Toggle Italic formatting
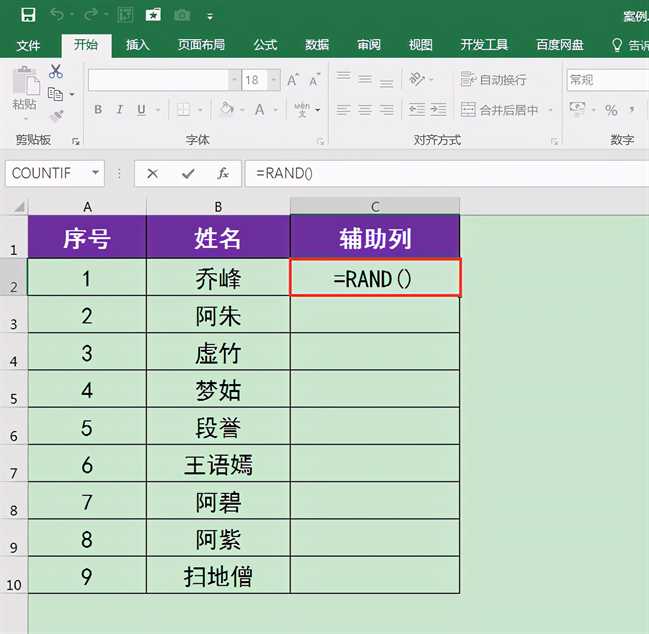649x634 pixels. click(121, 110)
